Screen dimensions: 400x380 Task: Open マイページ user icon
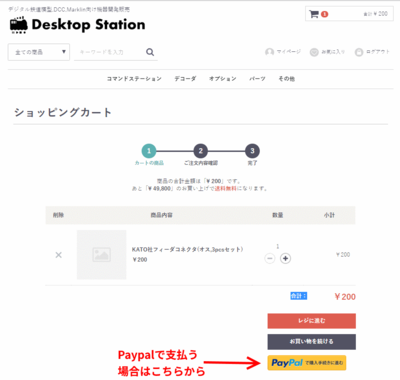pos(269,52)
